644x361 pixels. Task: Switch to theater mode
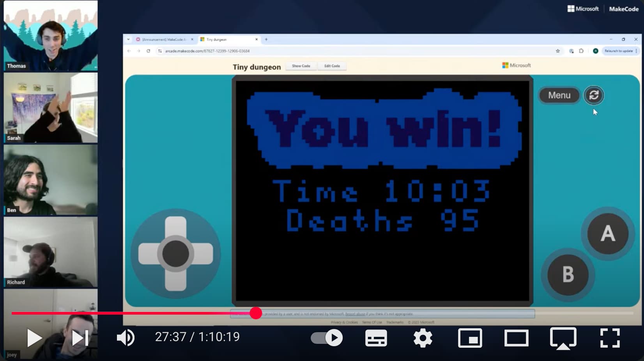(x=517, y=338)
